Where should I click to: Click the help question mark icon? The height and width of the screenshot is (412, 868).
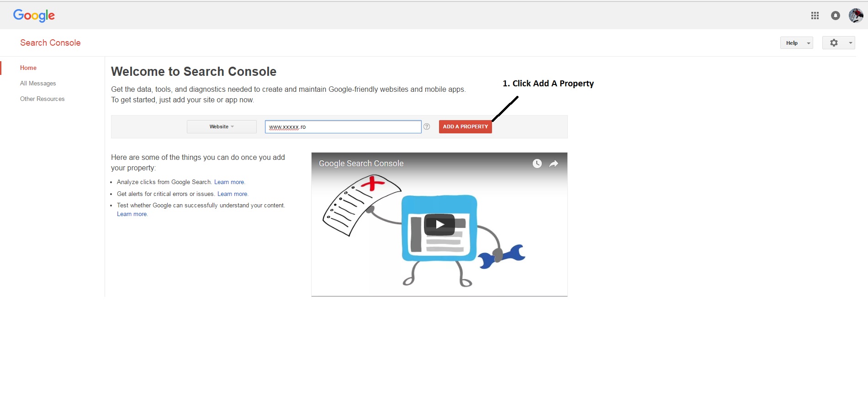(427, 127)
